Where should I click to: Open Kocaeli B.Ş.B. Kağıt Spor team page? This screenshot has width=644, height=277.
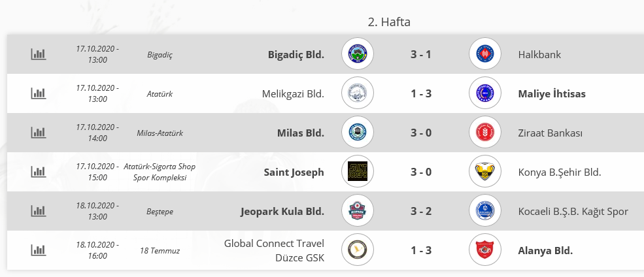click(573, 212)
